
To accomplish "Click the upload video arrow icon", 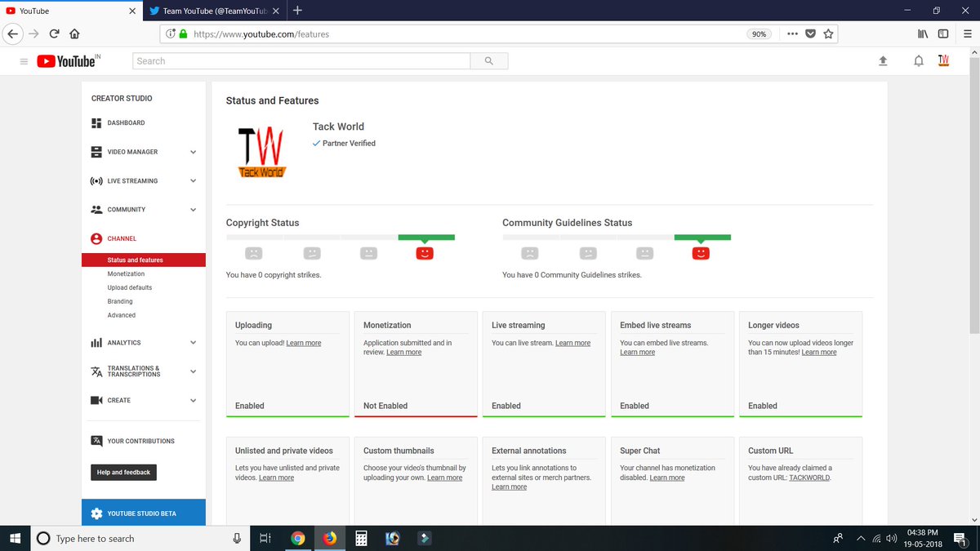I will click(x=883, y=61).
